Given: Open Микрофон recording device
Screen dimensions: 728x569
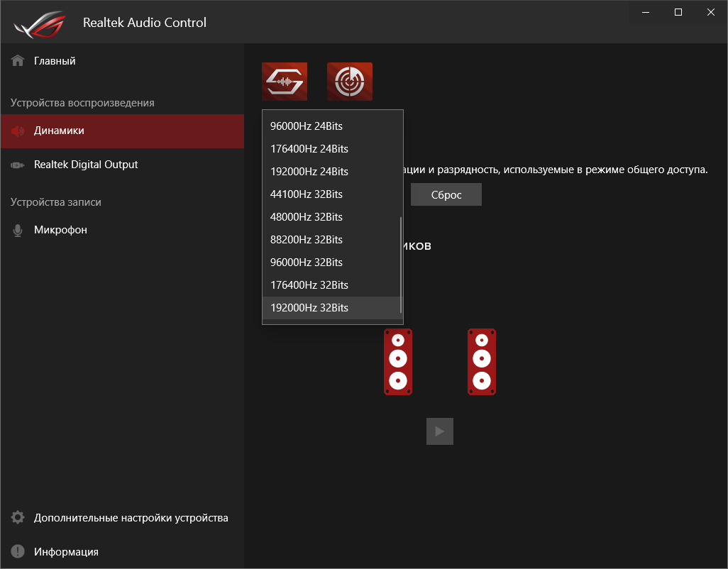Looking at the screenshot, I should 122,230.
